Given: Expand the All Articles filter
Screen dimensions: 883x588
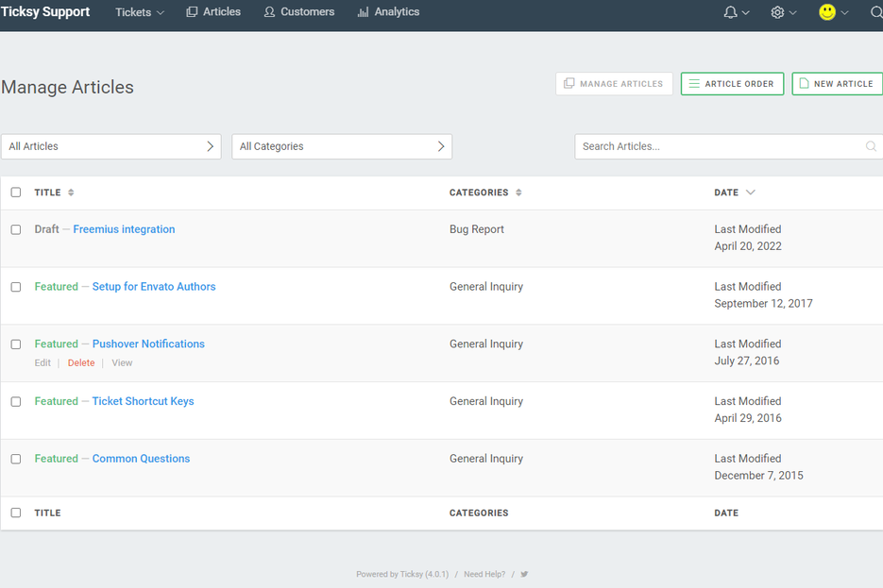Looking at the screenshot, I should tap(110, 146).
